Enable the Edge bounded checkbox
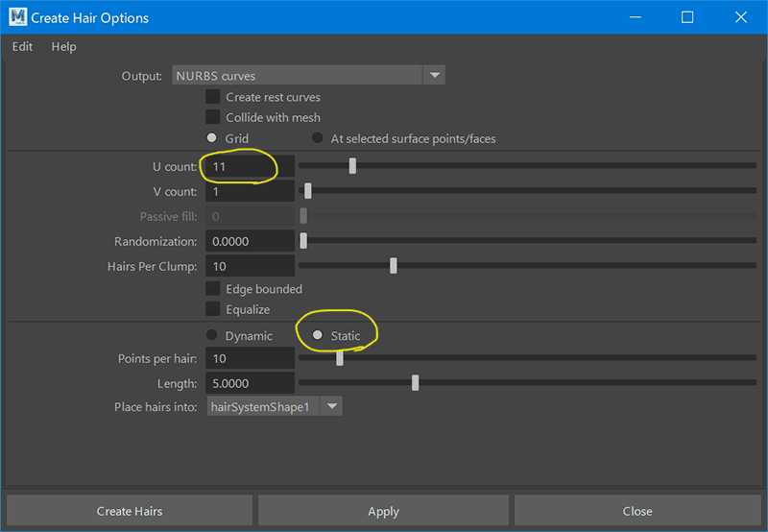Image resolution: width=768 pixels, height=532 pixels. tap(212, 288)
